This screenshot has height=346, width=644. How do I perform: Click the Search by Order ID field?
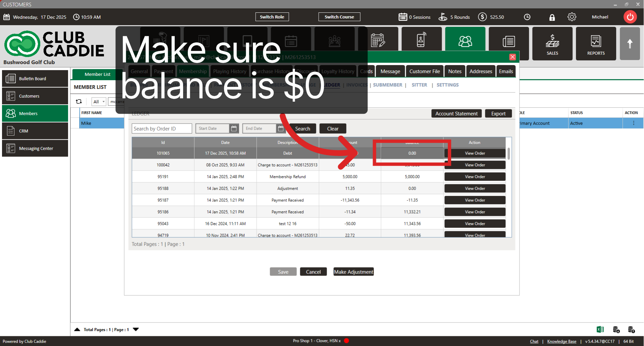(162, 128)
